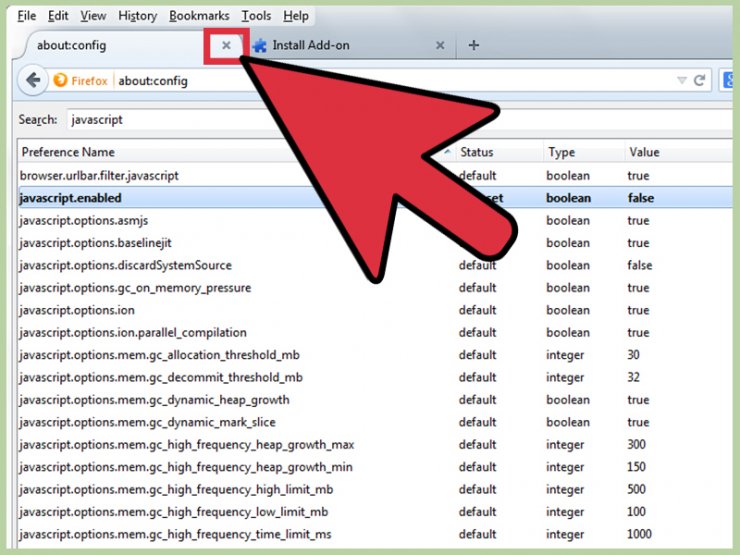
Task: Reload the page with the refresh icon
Action: [x=699, y=80]
